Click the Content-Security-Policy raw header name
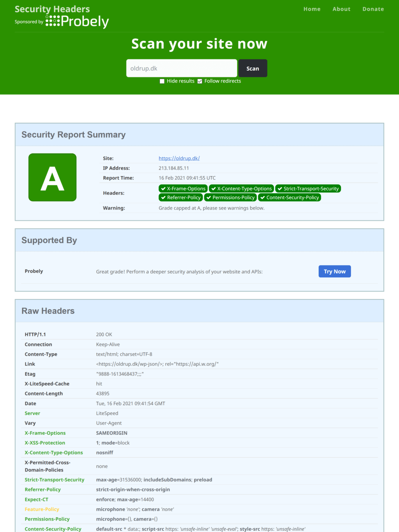This screenshot has width=399, height=532. (x=53, y=529)
